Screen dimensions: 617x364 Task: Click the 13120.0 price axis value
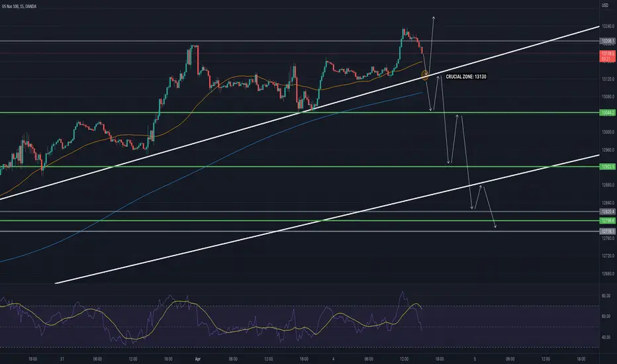pos(608,79)
